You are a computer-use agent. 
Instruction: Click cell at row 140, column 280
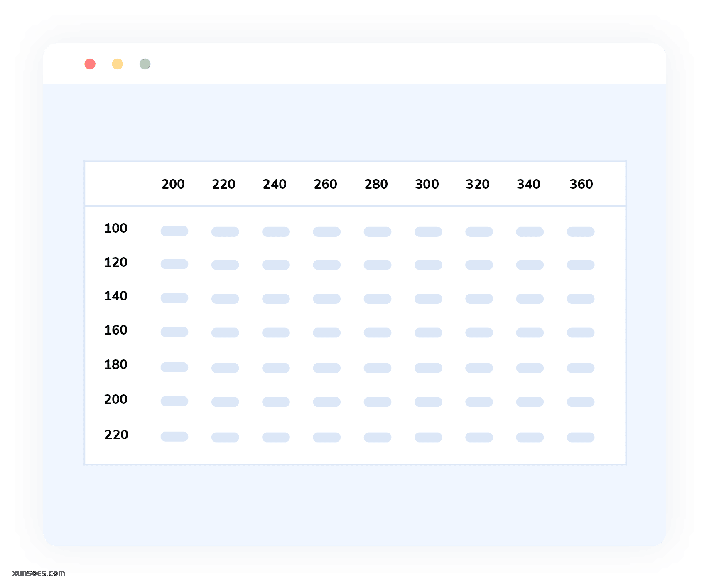coord(378,299)
